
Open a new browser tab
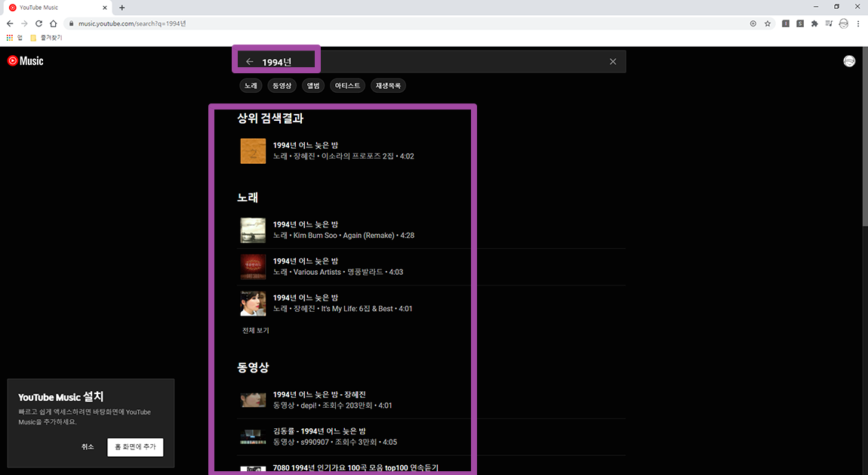click(122, 8)
